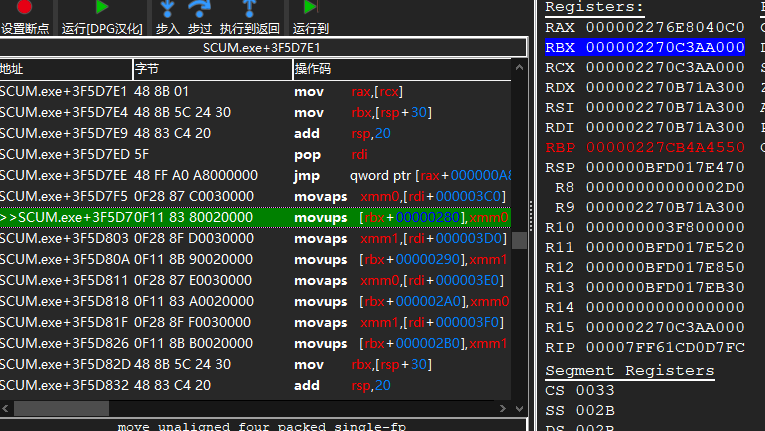Click the RBX register value

pos(664,47)
